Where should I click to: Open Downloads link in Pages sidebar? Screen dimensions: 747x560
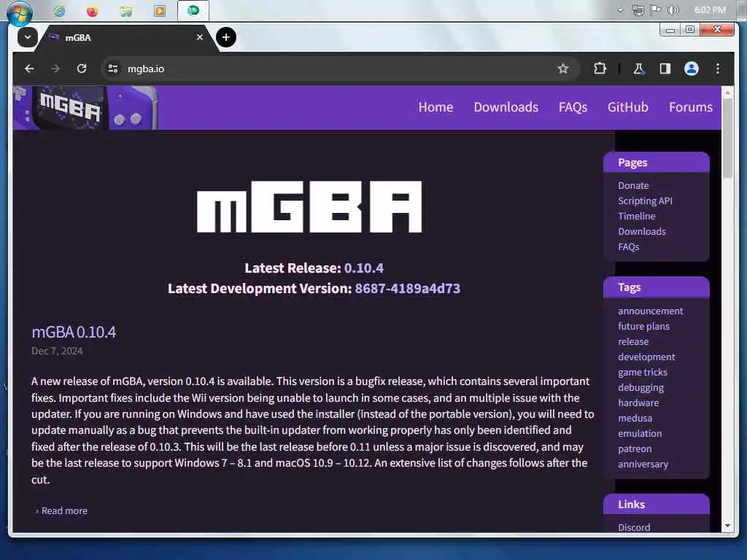[642, 231]
